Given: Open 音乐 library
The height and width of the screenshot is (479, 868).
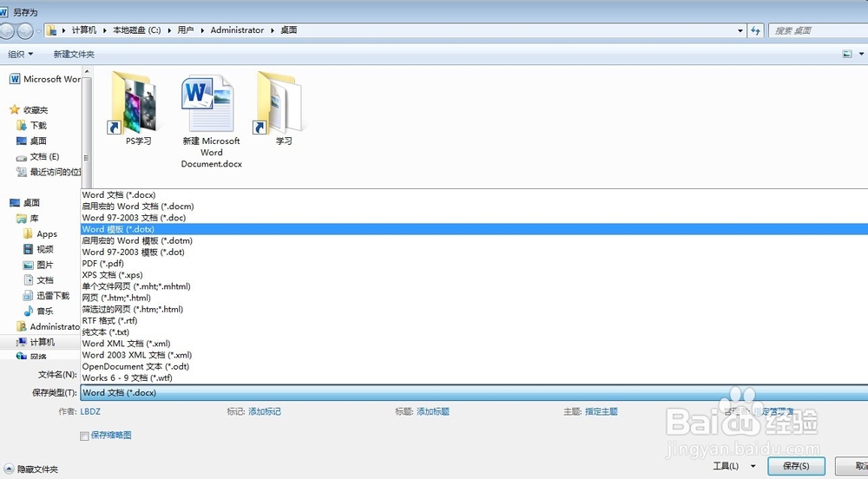Looking at the screenshot, I should 38,312.
